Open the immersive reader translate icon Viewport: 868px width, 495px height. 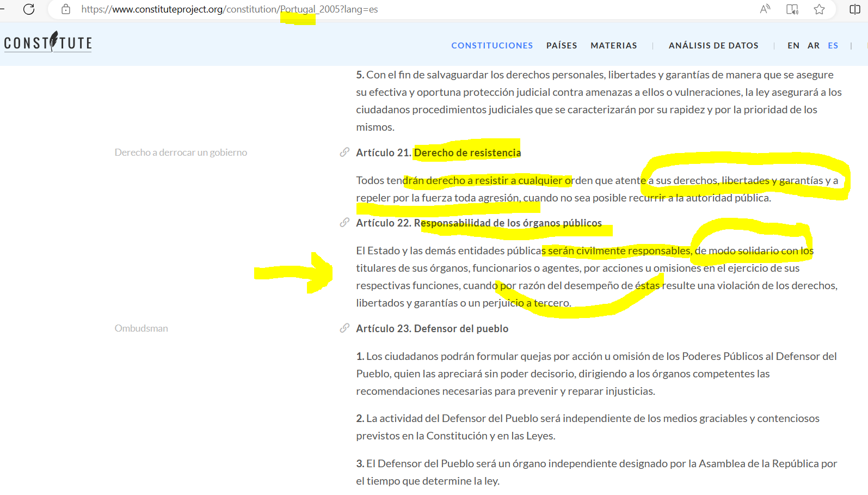pyautogui.click(x=792, y=9)
